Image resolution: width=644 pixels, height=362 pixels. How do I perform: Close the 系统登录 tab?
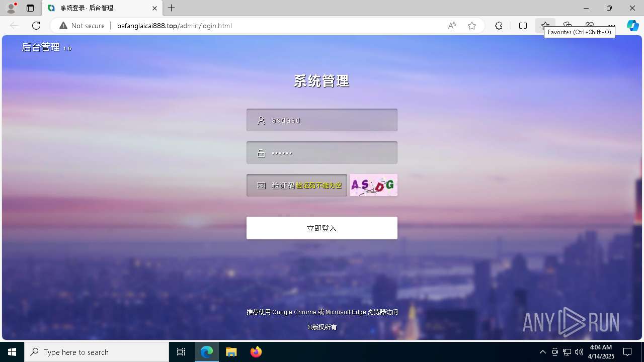coord(154,8)
